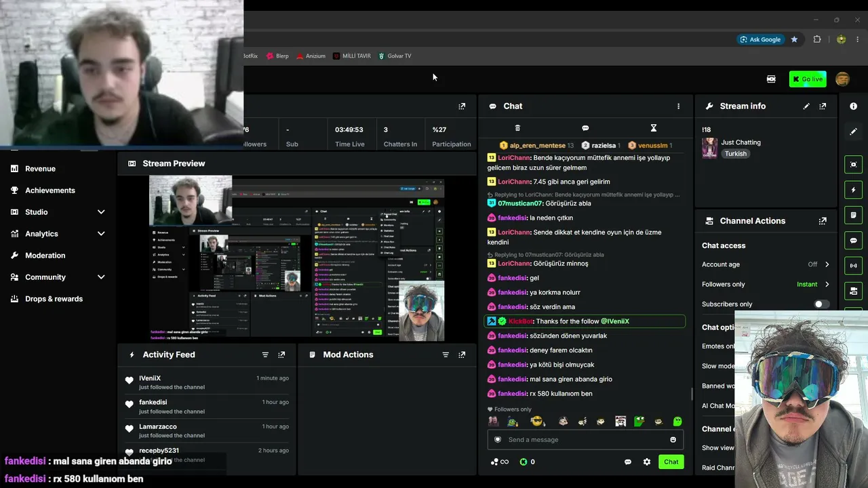
Task: Open chat settings gear icon
Action: coord(647,462)
